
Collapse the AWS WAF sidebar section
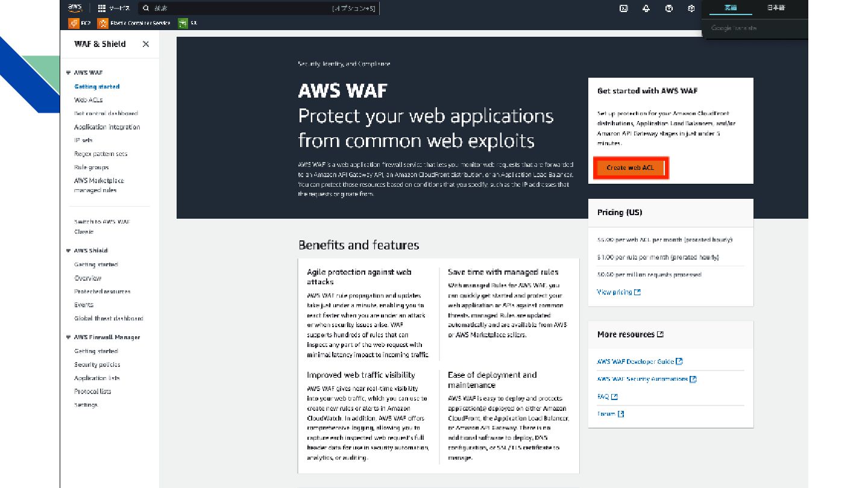(69, 72)
